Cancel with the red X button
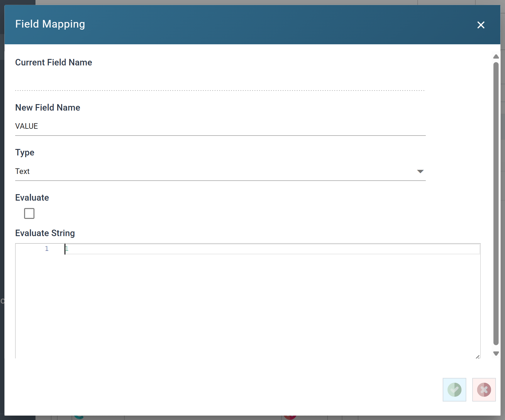The height and width of the screenshot is (420, 505). click(484, 390)
